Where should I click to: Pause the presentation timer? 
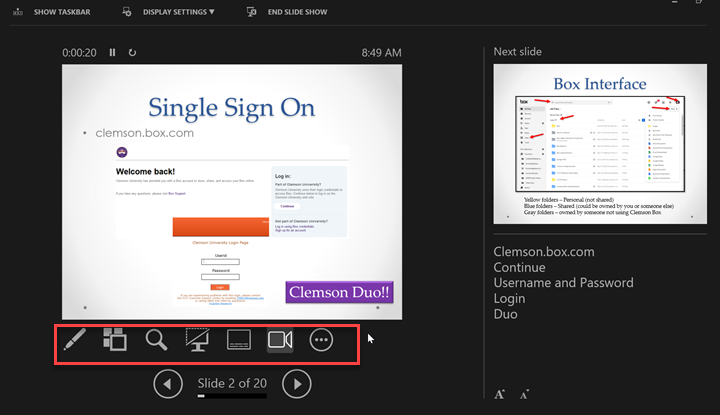tap(112, 52)
